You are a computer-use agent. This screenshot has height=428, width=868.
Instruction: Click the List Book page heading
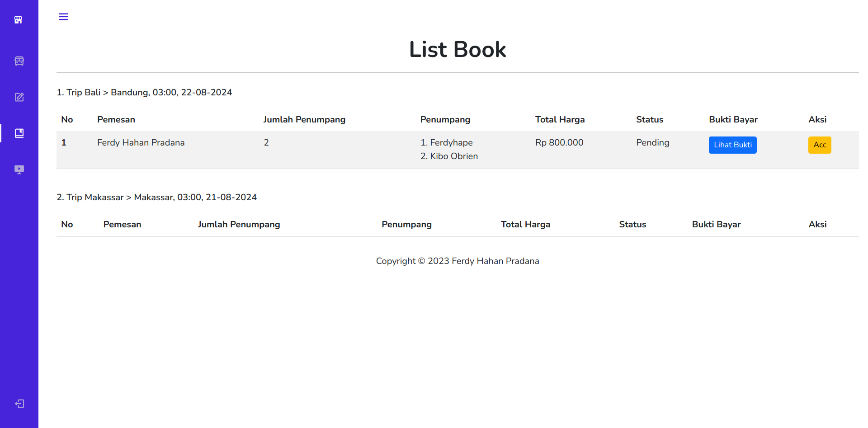(x=457, y=49)
